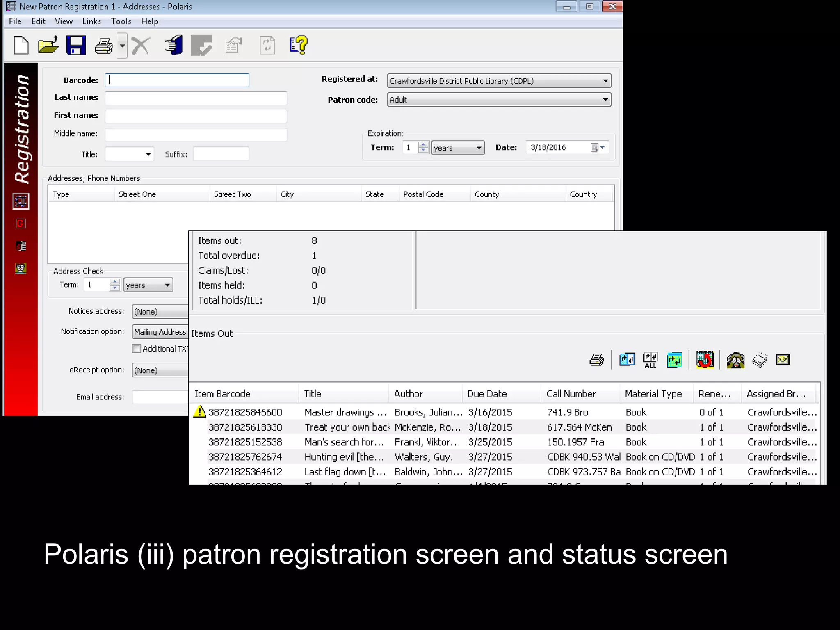The height and width of the screenshot is (630, 840).
Task: Click into the Middle name field
Action: point(196,134)
